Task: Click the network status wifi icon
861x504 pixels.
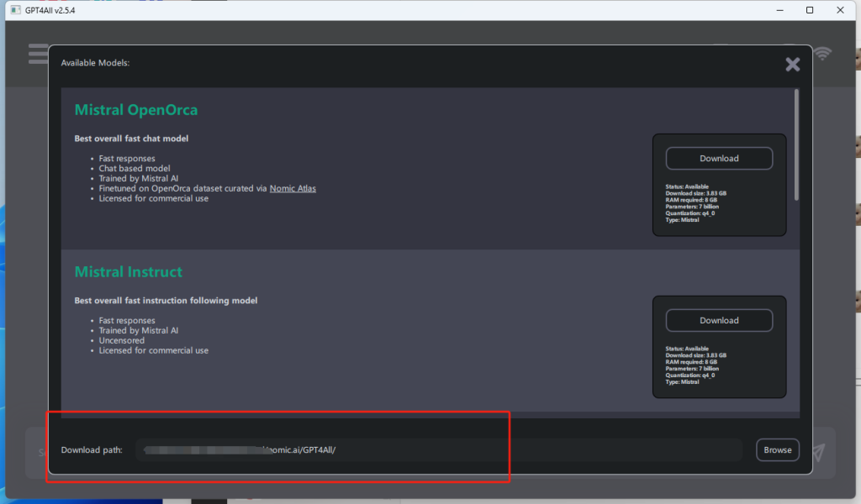Action: point(822,54)
